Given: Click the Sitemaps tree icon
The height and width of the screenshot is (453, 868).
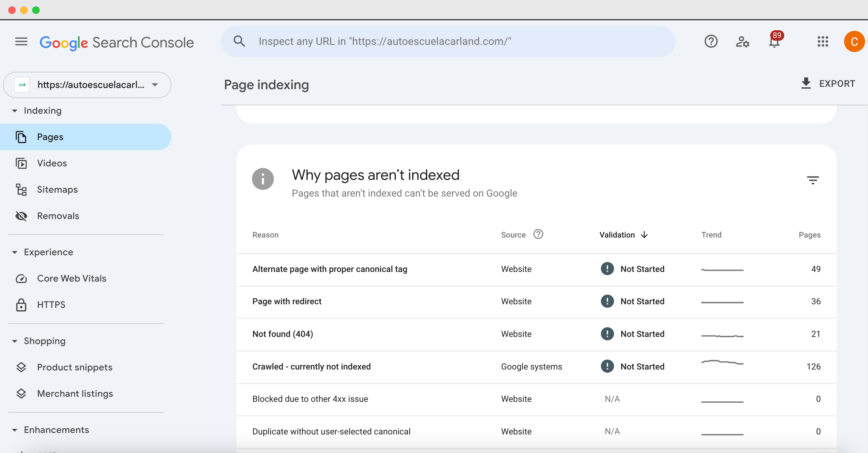Looking at the screenshot, I should click(21, 189).
